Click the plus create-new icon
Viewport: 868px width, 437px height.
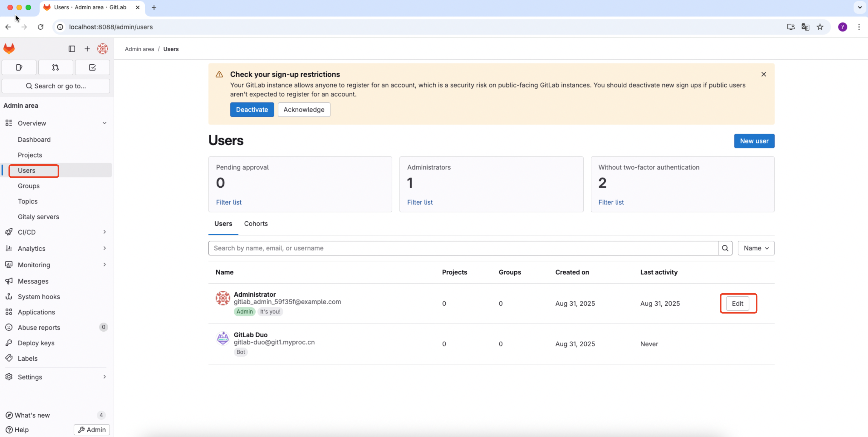pyautogui.click(x=87, y=49)
